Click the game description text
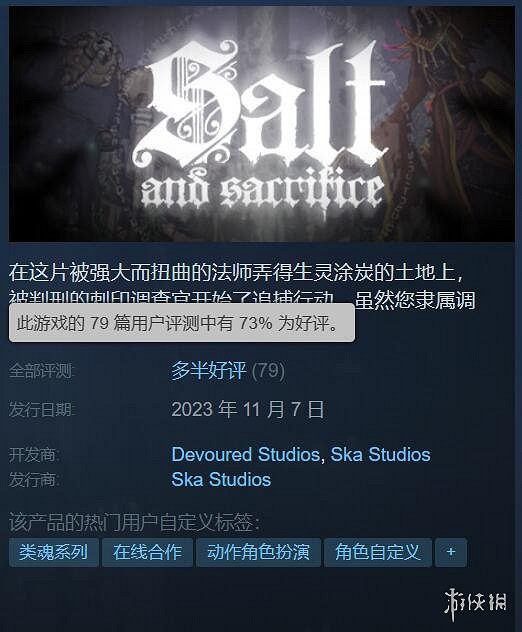The height and width of the screenshot is (632, 522). pos(242,286)
